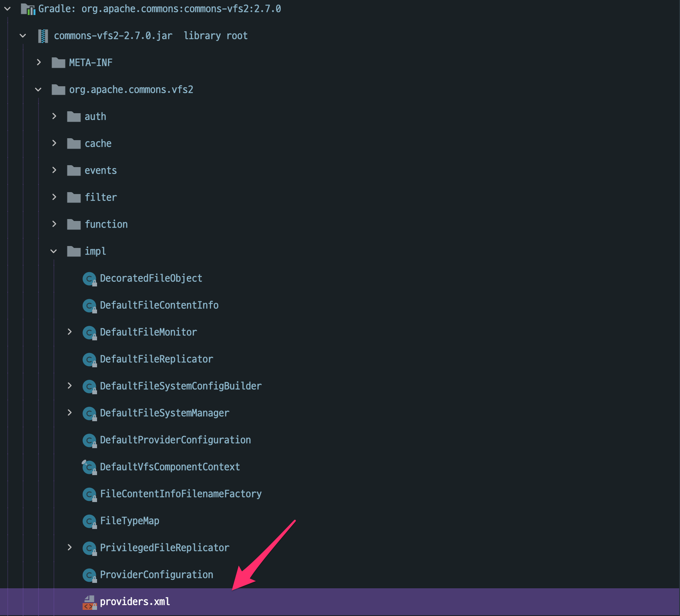Click the auth folder icon

[74, 116]
